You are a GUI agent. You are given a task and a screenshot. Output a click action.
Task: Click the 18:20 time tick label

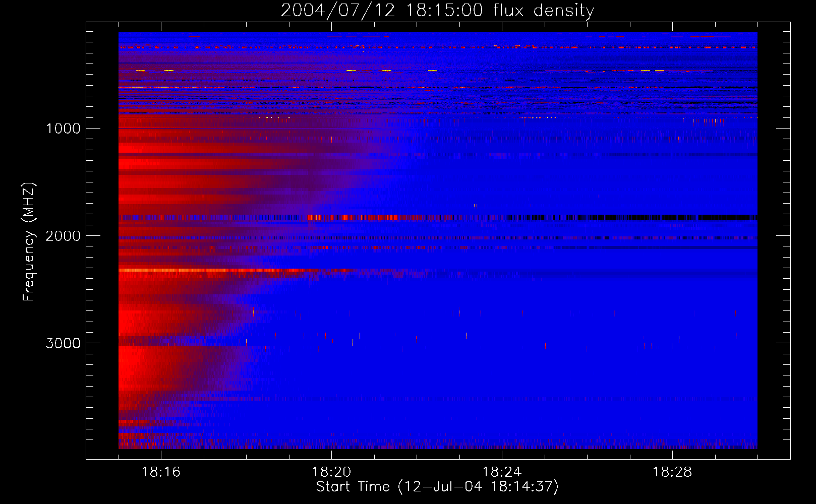point(331,472)
